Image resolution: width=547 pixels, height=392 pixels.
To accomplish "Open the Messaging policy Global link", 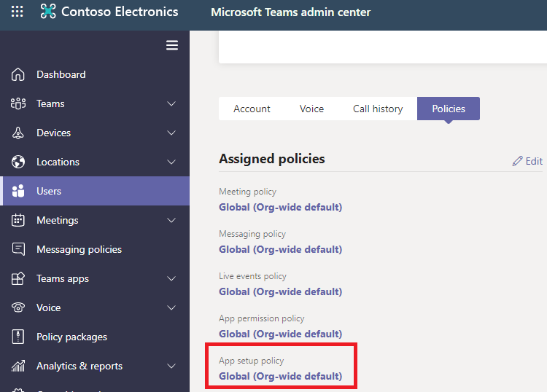I will point(281,249).
